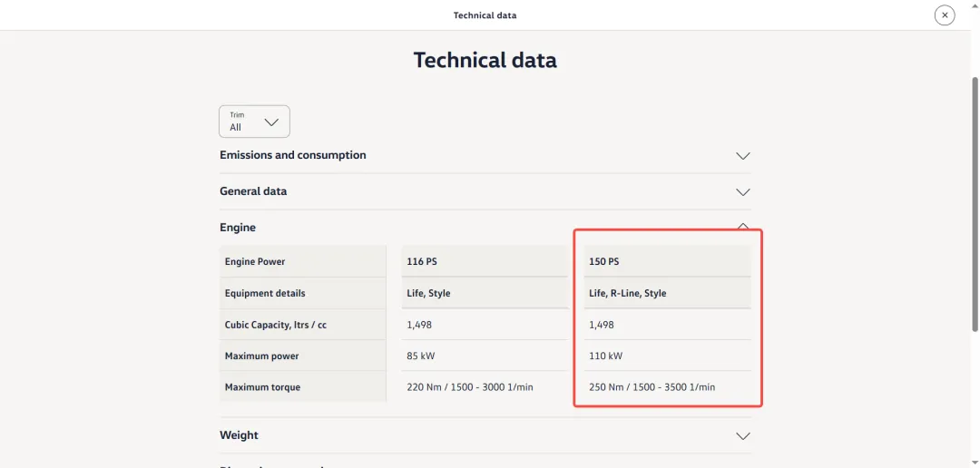
Task: Click the large 'Technical data' heading
Action: coord(485,60)
